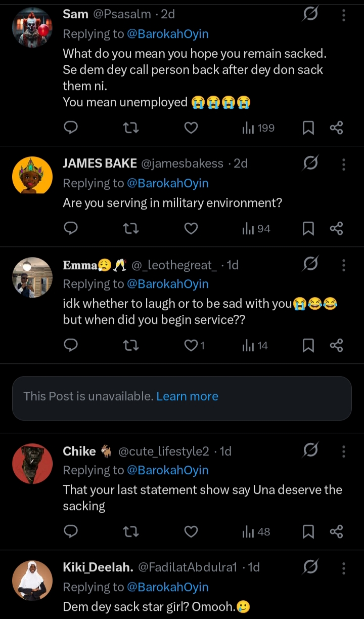Viewport: 364px width, 619px height.
Task: View analytics for Sam's post (199 views)
Action: click(258, 128)
